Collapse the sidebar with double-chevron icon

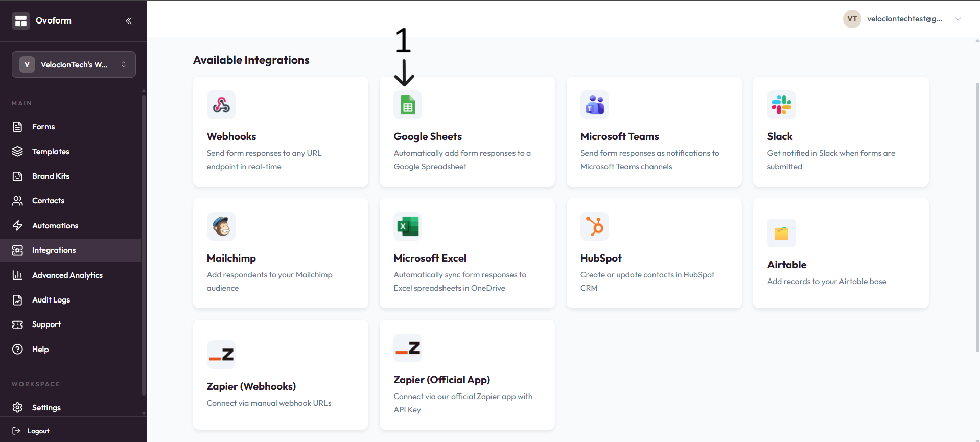(x=129, y=21)
